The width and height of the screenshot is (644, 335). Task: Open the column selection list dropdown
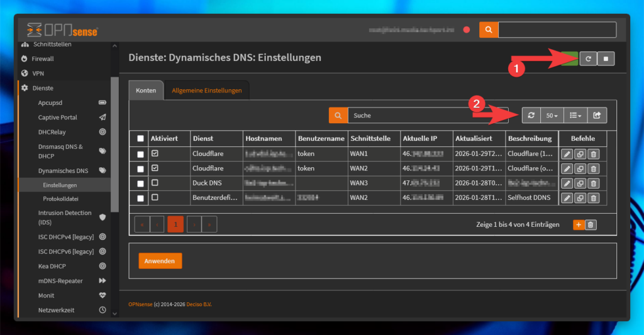point(575,116)
